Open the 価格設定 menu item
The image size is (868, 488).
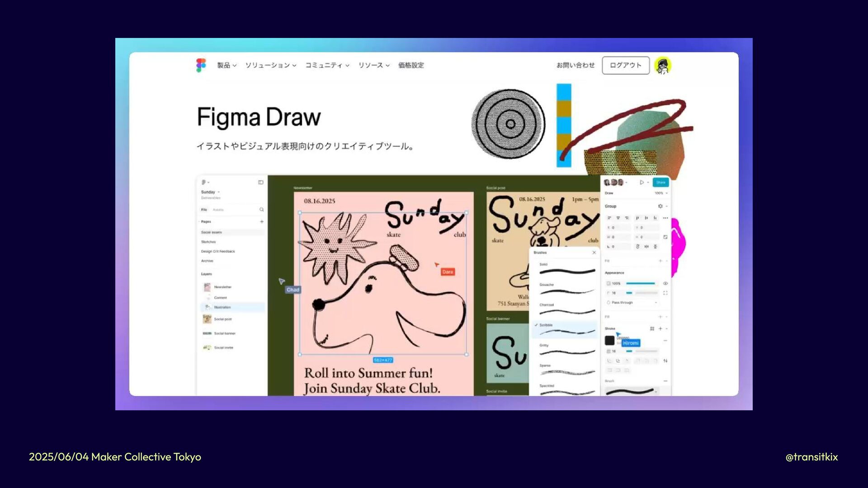411,66
